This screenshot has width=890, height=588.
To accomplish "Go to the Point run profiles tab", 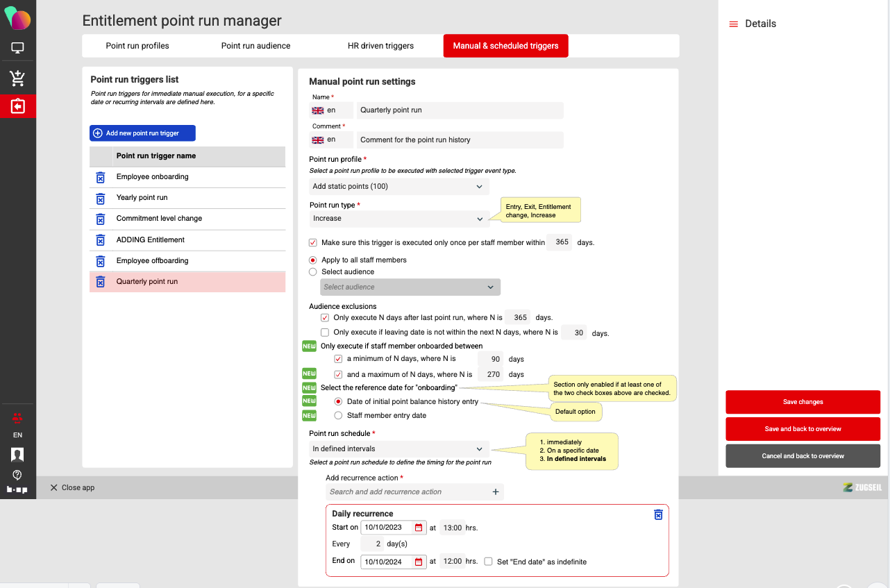I will point(137,46).
